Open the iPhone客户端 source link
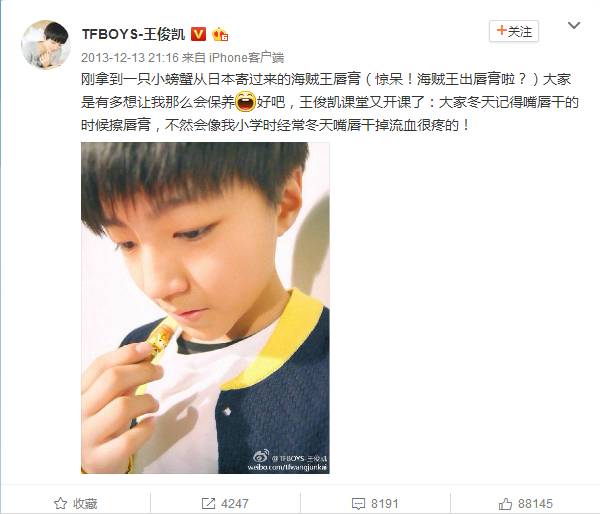The height and width of the screenshot is (514, 600). (x=246, y=58)
